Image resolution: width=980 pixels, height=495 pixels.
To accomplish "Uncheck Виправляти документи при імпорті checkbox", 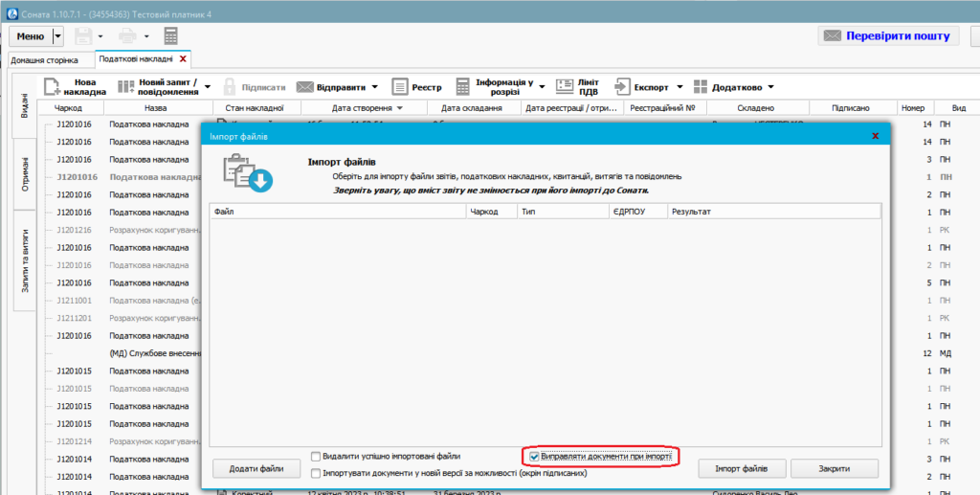I will coord(534,457).
